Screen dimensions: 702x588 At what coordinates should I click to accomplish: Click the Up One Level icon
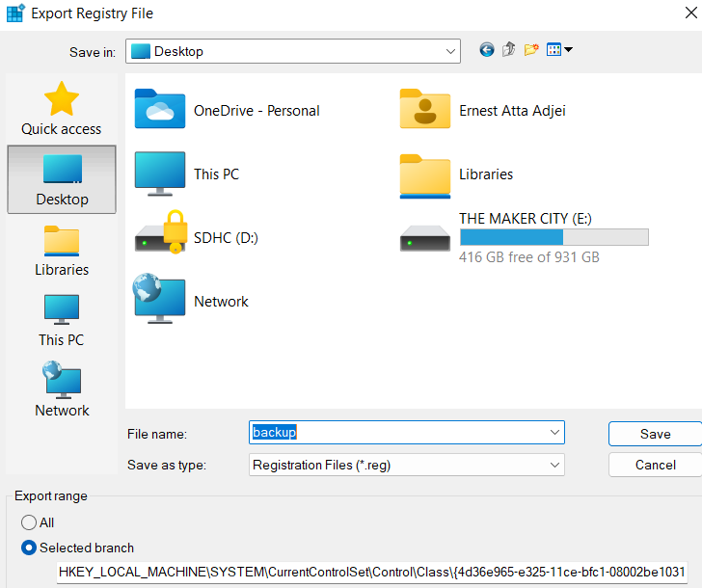509,50
